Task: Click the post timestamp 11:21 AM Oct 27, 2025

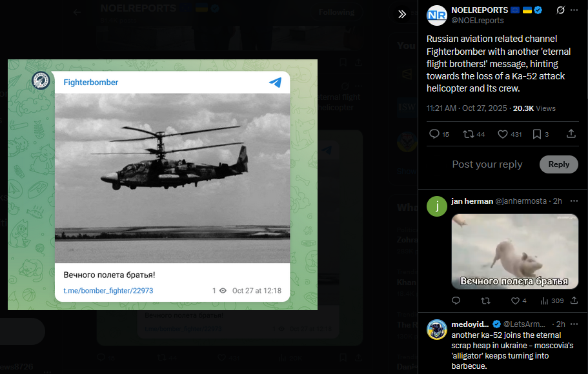Action: pyautogui.click(x=467, y=108)
